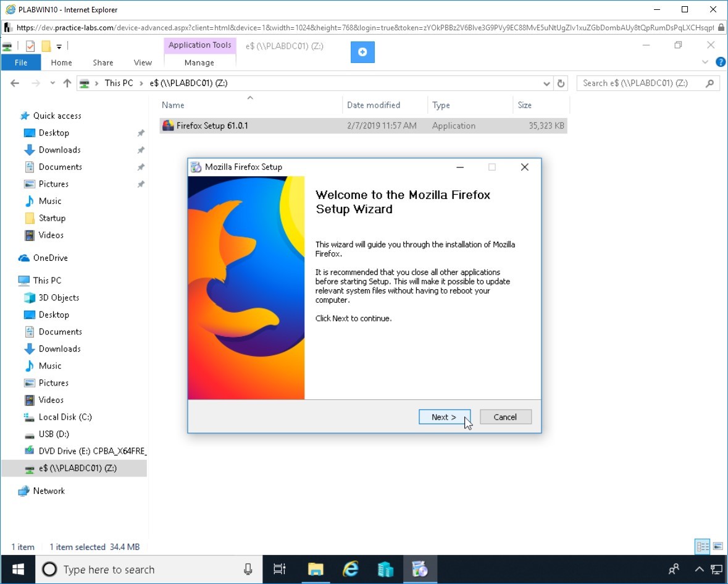Click the Firefox Setup dialog title icon
Screen dimensions: 728x584
pyautogui.click(x=196, y=167)
